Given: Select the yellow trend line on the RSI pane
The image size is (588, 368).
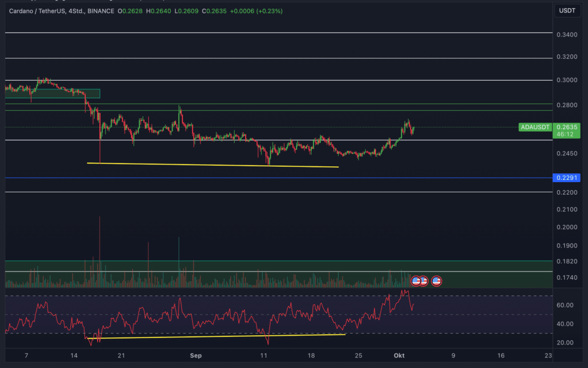Looking at the screenshot, I should (216, 336).
